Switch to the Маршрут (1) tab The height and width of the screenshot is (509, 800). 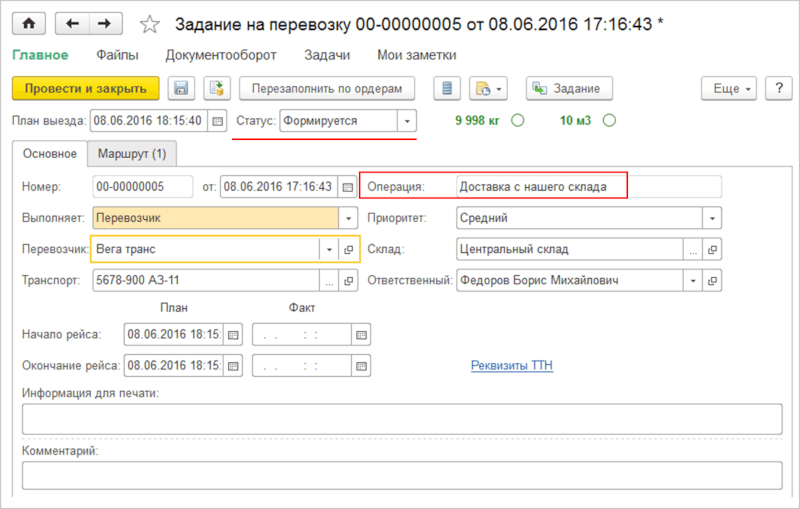click(132, 154)
